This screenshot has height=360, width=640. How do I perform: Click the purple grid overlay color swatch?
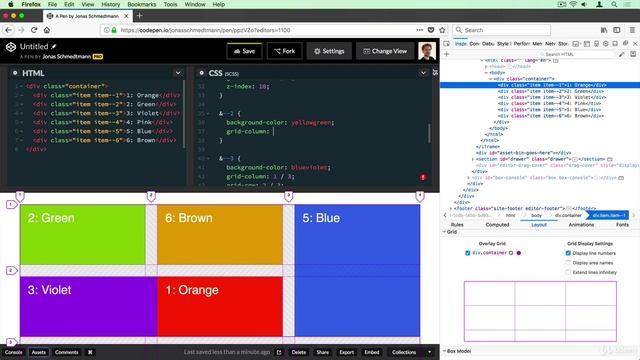pyautogui.click(x=519, y=253)
